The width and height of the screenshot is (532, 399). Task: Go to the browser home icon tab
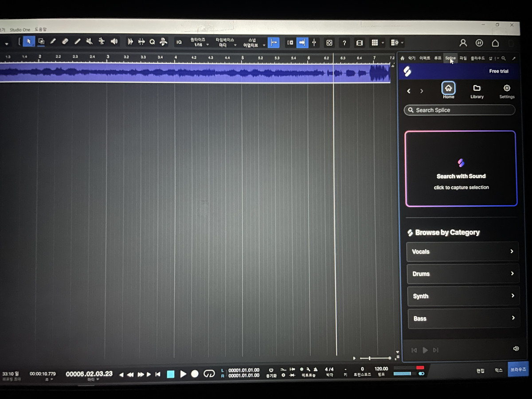click(403, 58)
